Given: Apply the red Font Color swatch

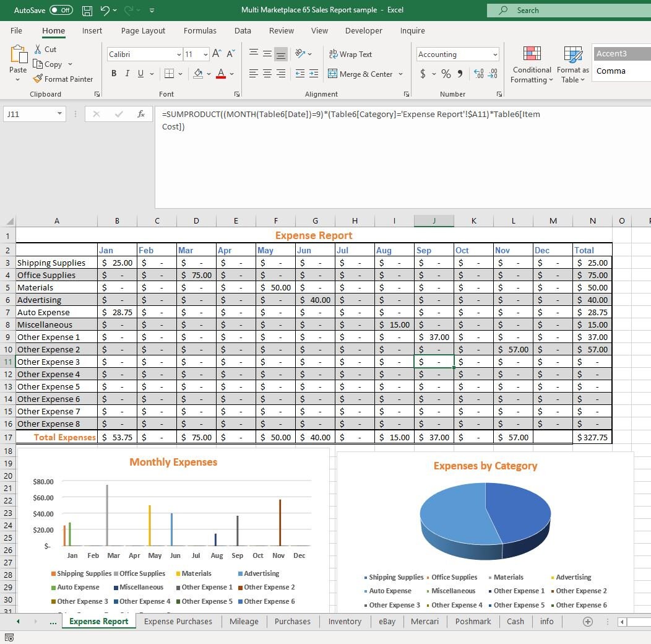Looking at the screenshot, I should [x=221, y=74].
